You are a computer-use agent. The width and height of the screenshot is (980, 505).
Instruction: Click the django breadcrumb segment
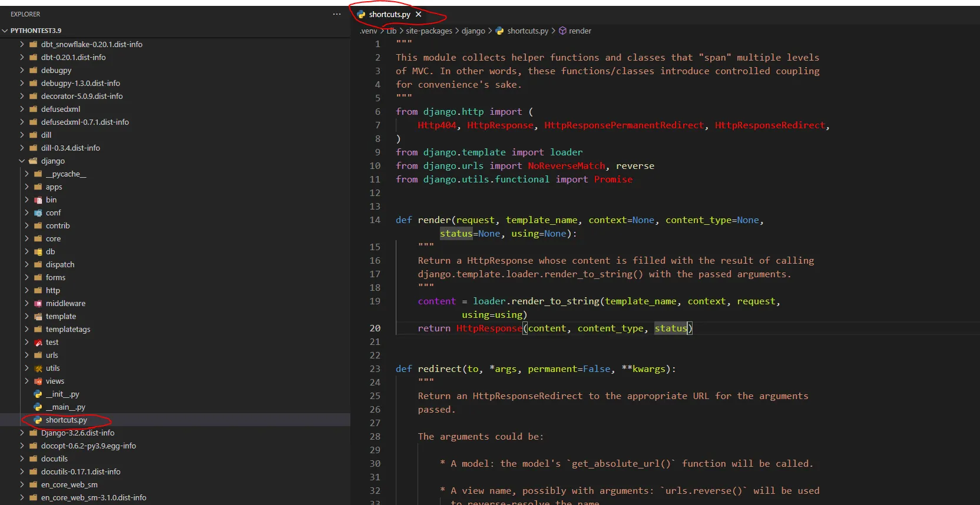tap(473, 31)
